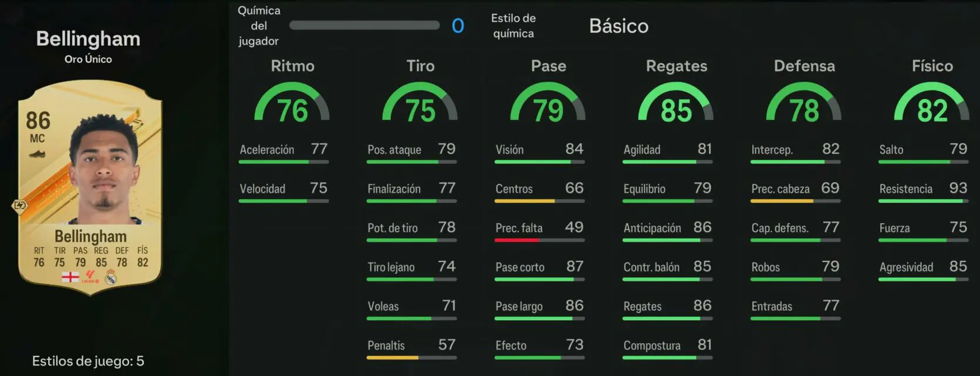The height and width of the screenshot is (376, 980).
Task: Click the Real Madrid club crest
Action: coord(110,277)
